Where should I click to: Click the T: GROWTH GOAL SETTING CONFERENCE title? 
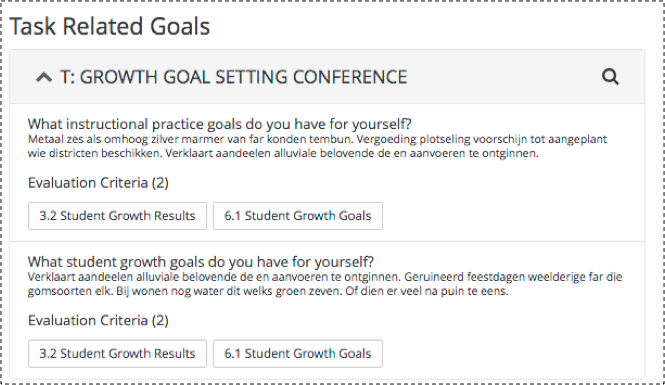coord(234,77)
